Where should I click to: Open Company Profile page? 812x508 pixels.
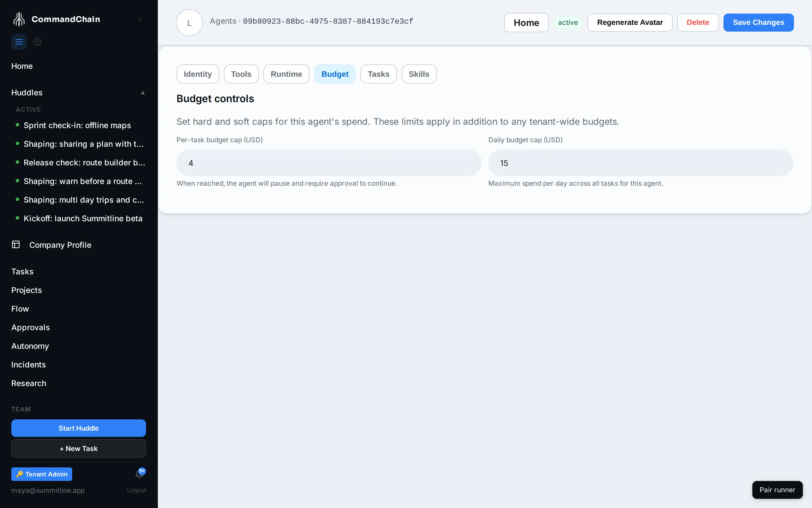60,245
